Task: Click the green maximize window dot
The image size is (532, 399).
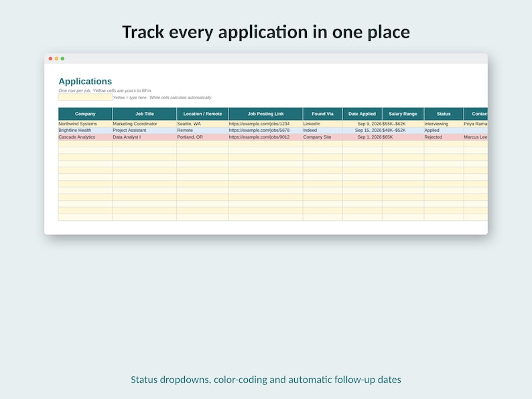Action: (62, 59)
